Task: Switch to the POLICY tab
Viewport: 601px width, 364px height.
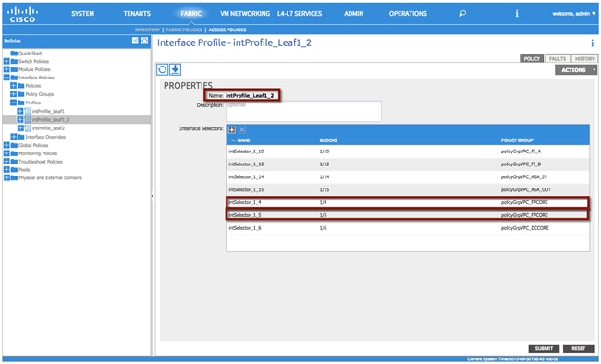Action: point(532,58)
